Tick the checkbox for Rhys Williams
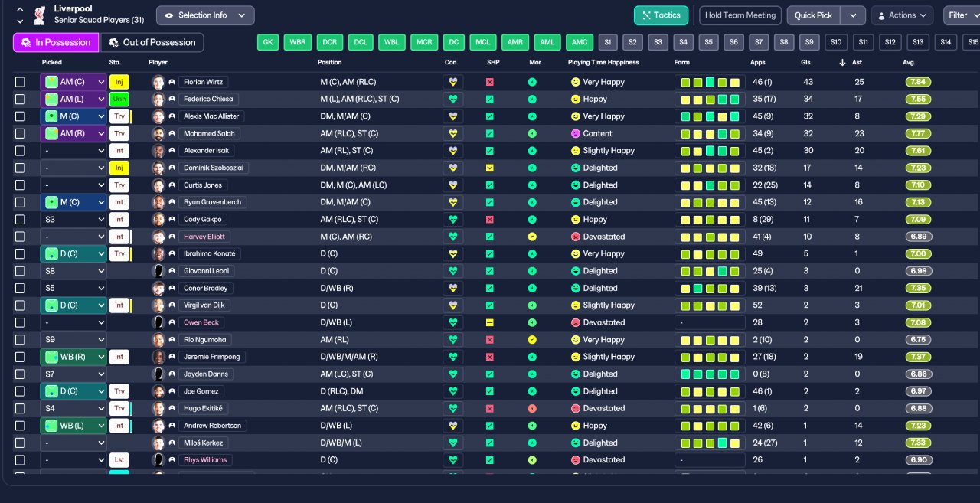This screenshot has height=503, width=980. 20,460
